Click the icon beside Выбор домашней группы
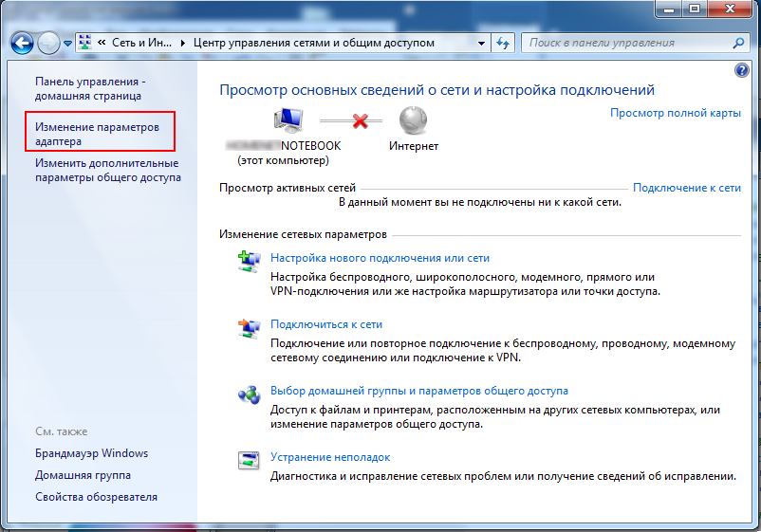Image resolution: width=761 pixels, height=532 pixels. 248,395
